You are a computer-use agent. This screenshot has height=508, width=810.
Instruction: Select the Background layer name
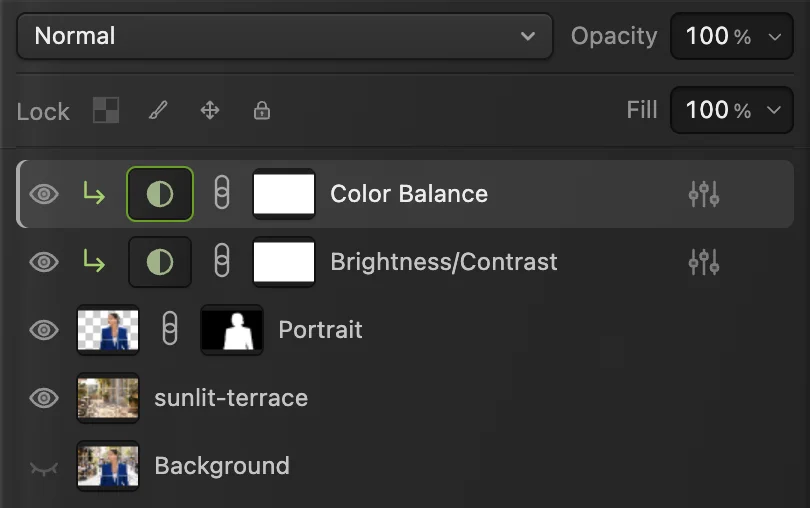click(x=222, y=466)
